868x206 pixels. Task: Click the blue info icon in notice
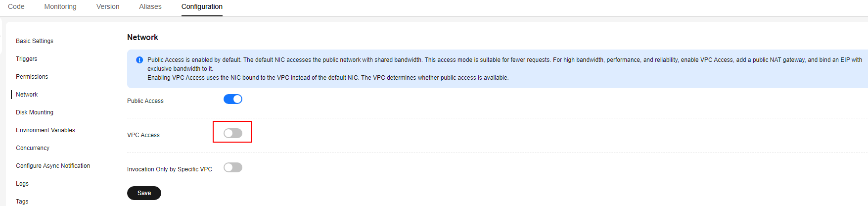click(x=139, y=60)
